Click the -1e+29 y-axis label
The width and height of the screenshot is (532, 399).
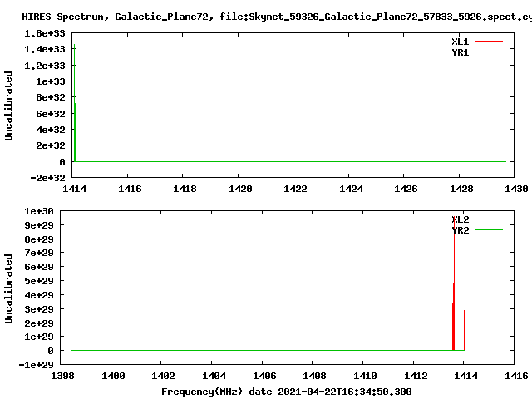36,365
